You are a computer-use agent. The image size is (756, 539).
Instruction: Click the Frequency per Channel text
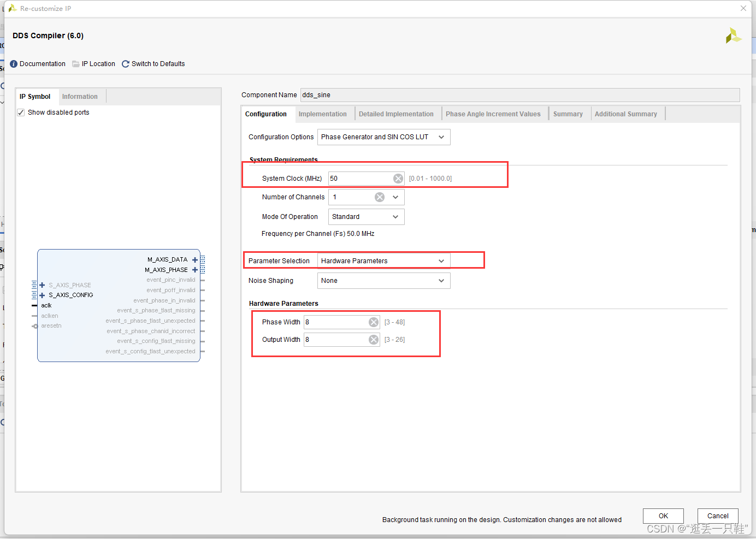click(318, 234)
